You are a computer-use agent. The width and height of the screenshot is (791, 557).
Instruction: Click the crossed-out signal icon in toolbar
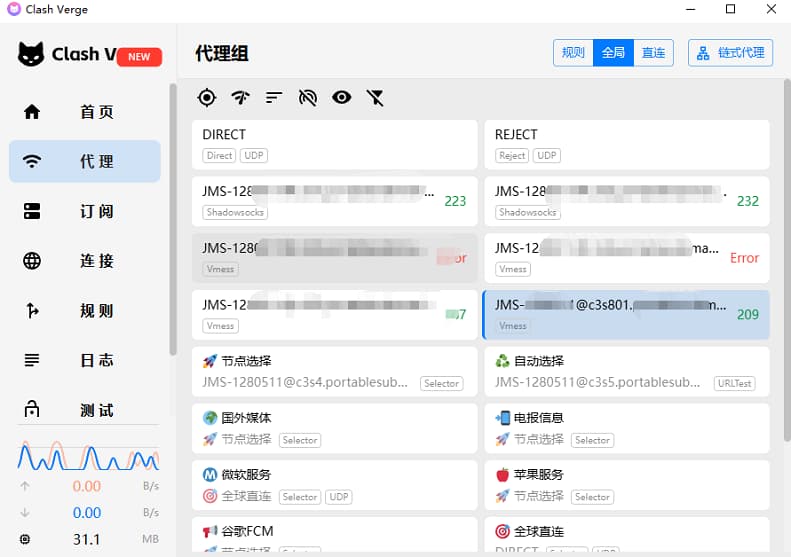coord(308,97)
